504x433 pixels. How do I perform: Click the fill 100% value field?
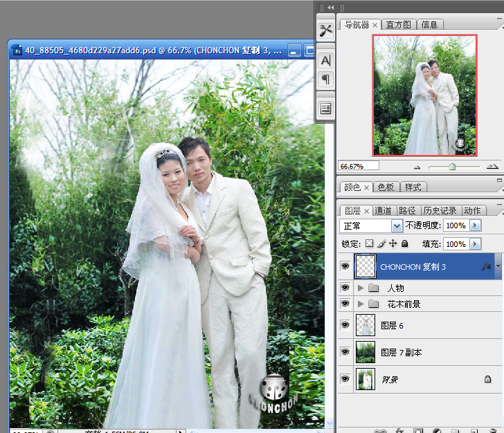[456, 244]
